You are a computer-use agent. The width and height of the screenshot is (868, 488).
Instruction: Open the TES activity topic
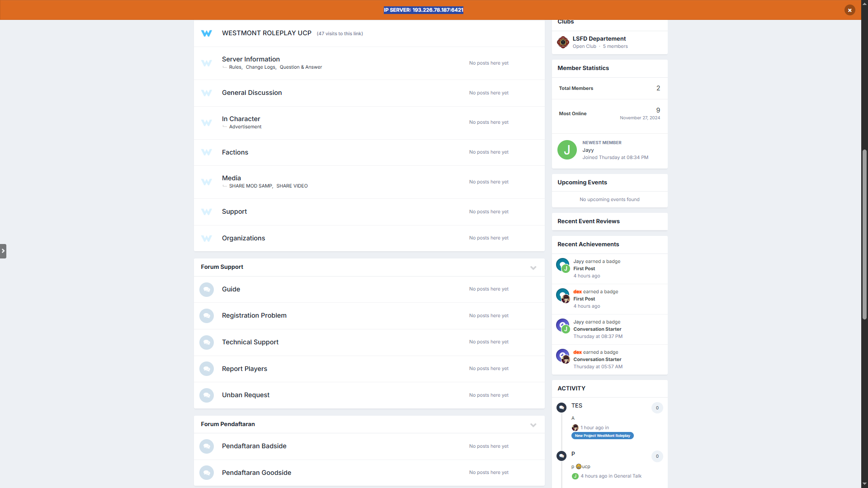pos(577,406)
